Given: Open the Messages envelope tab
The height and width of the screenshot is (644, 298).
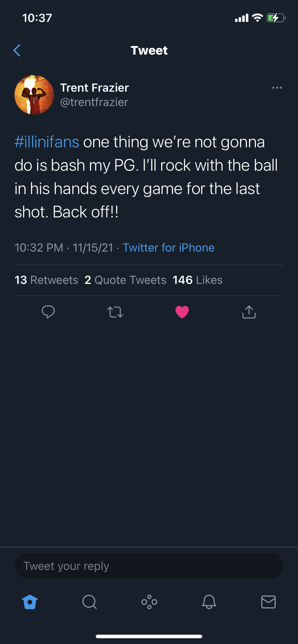Looking at the screenshot, I should [268, 602].
